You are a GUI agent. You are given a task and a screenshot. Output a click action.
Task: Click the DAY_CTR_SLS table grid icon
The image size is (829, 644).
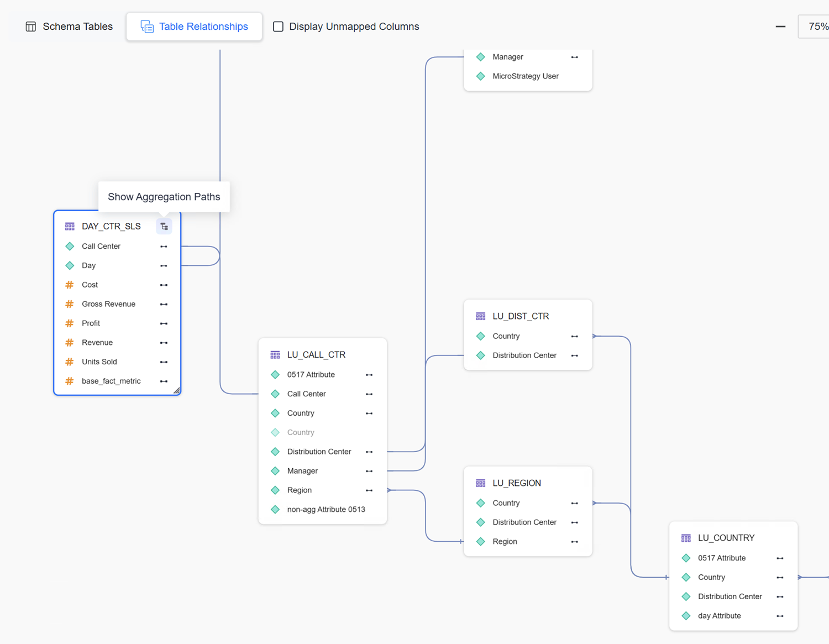point(70,227)
